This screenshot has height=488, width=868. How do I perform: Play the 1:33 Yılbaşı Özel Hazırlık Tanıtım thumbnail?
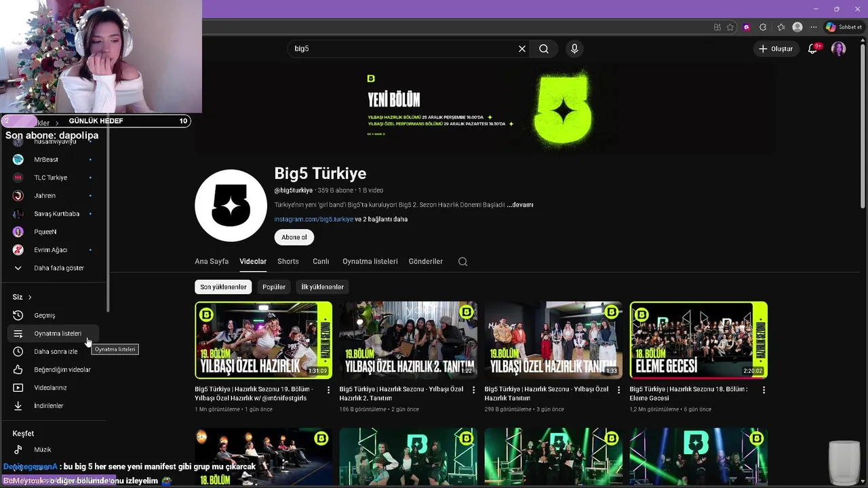pos(553,340)
